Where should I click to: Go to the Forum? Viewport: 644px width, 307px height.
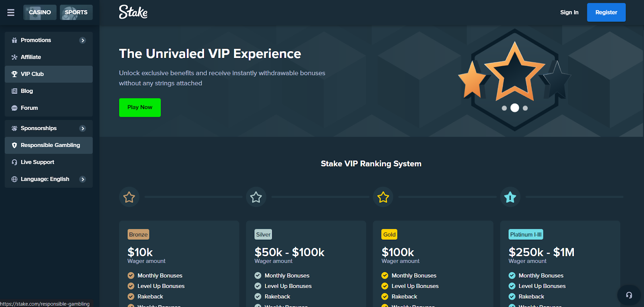49,108
